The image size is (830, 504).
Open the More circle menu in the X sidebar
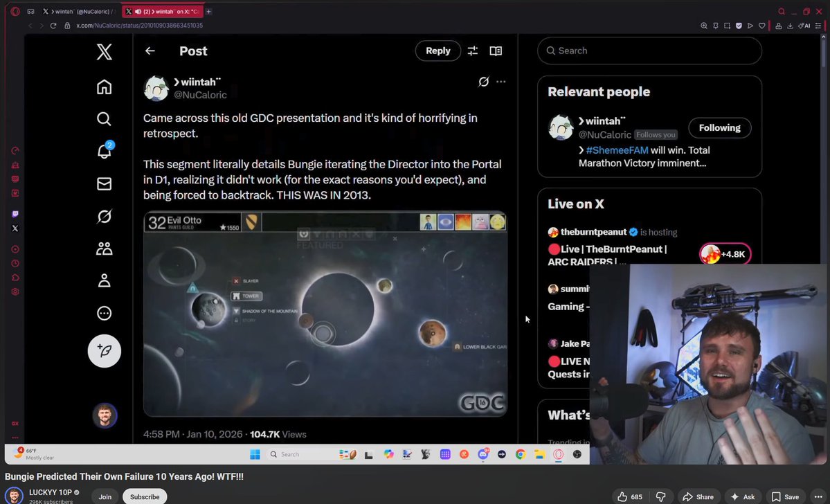(105, 314)
